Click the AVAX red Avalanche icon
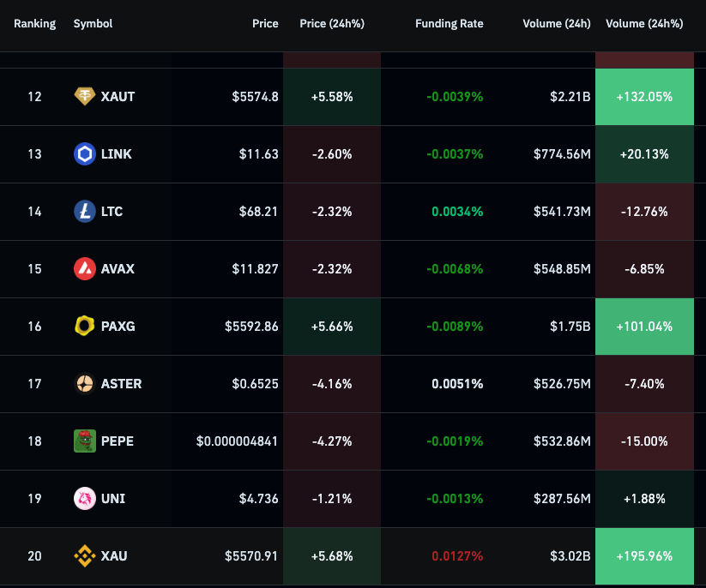Screen dimensions: 706x588 pyautogui.click(x=85, y=269)
